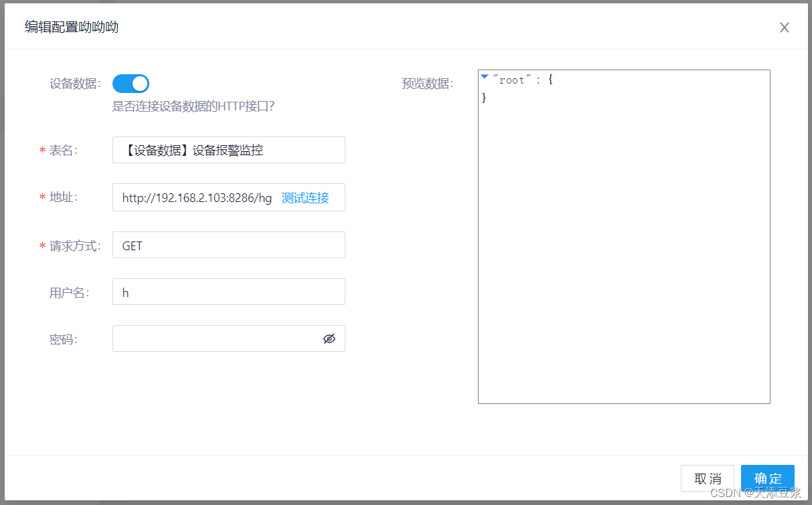Select the root item in preview tree
812x505 pixels.
(513, 79)
